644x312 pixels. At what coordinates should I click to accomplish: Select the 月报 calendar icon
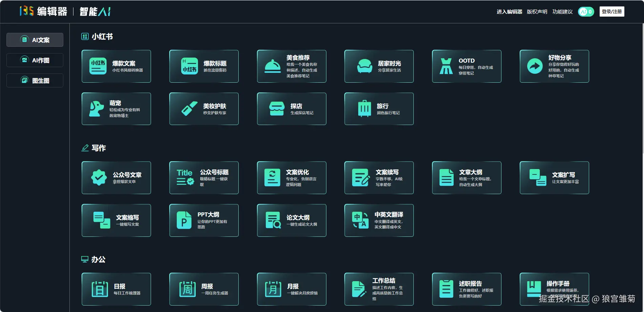click(273, 289)
